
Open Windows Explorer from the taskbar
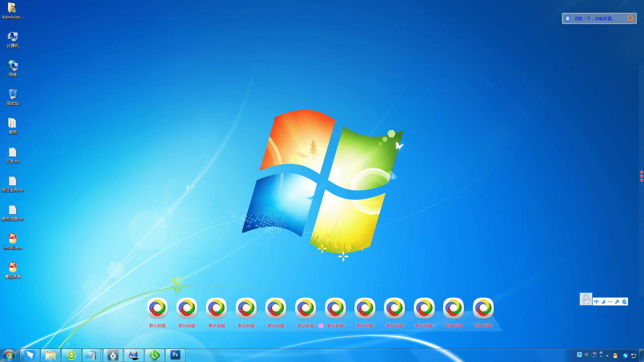click(51, 355)
